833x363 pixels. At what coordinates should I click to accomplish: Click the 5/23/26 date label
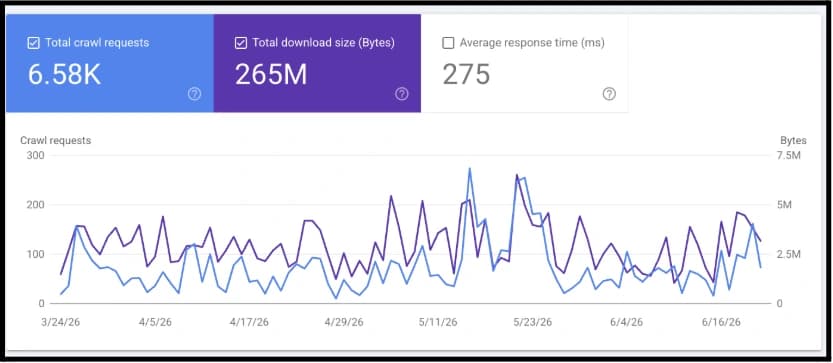pyautogui.click(x=533, y=322)
